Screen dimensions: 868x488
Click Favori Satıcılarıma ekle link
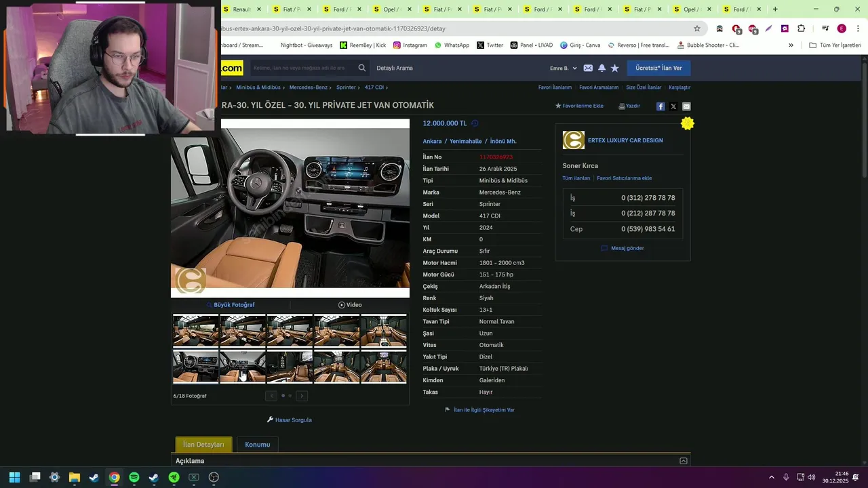(x=624, y=178)
